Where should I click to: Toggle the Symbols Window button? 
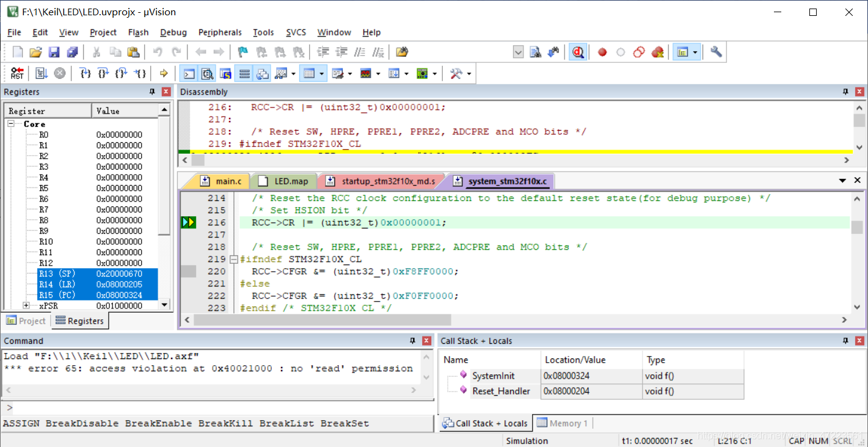click(x=226, y=74)
